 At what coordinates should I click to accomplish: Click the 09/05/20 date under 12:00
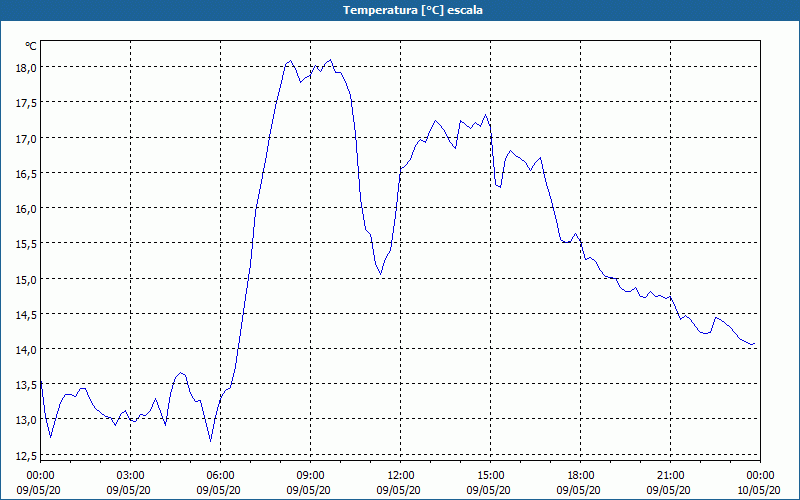(398, 490)
